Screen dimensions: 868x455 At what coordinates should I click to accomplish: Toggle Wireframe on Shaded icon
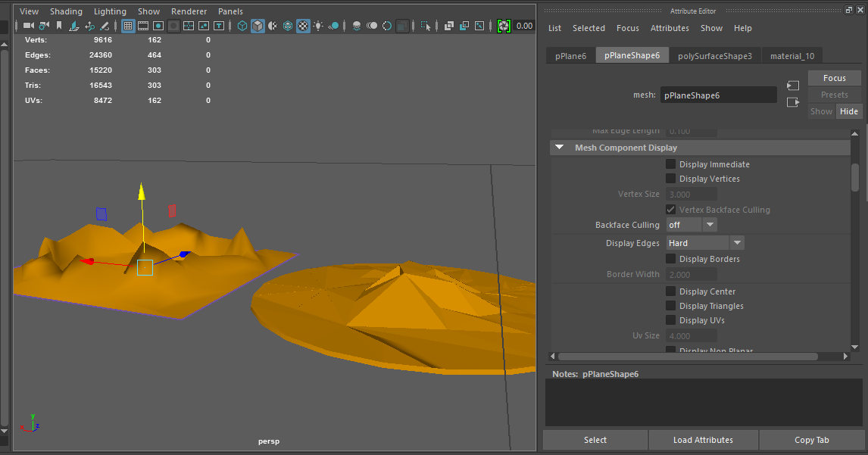click(x=288, y=26)
